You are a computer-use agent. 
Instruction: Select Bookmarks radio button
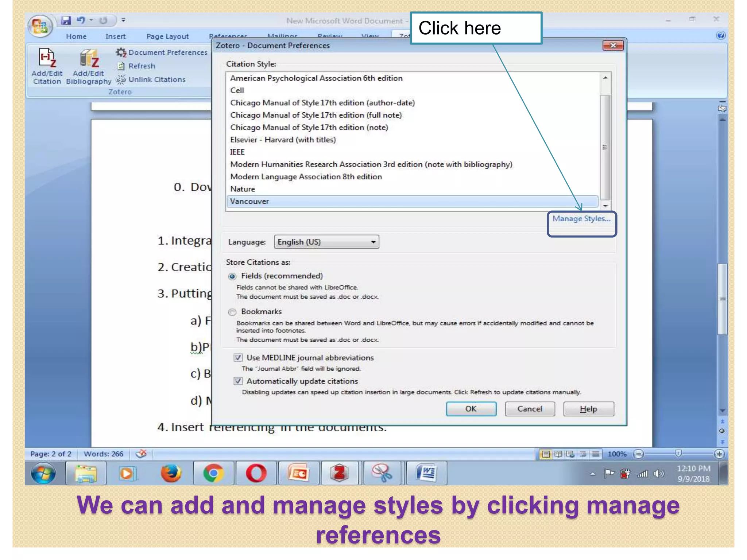coord(232,312)
